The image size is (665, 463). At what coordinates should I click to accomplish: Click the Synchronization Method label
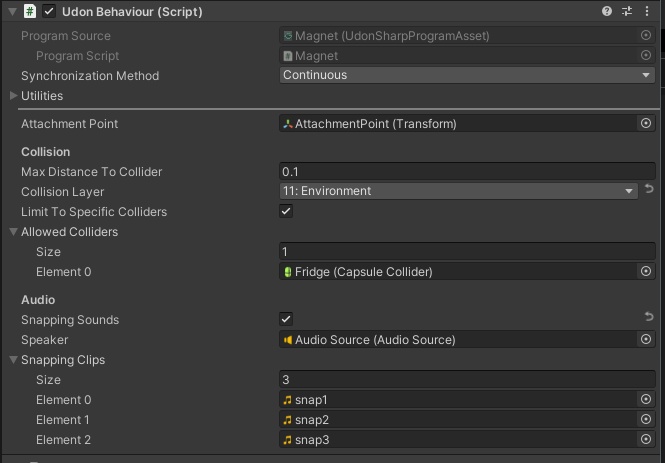point(90,76)
